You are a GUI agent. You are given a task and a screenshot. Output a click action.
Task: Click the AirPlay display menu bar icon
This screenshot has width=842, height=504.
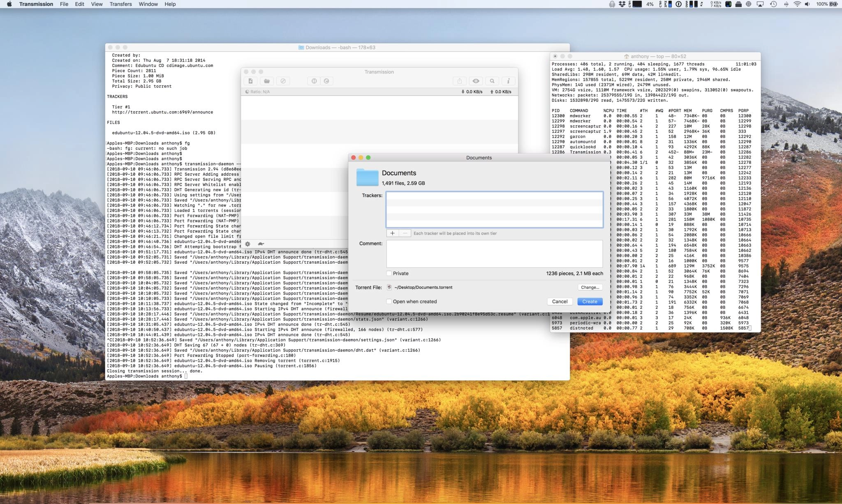[x=760, y=4]
